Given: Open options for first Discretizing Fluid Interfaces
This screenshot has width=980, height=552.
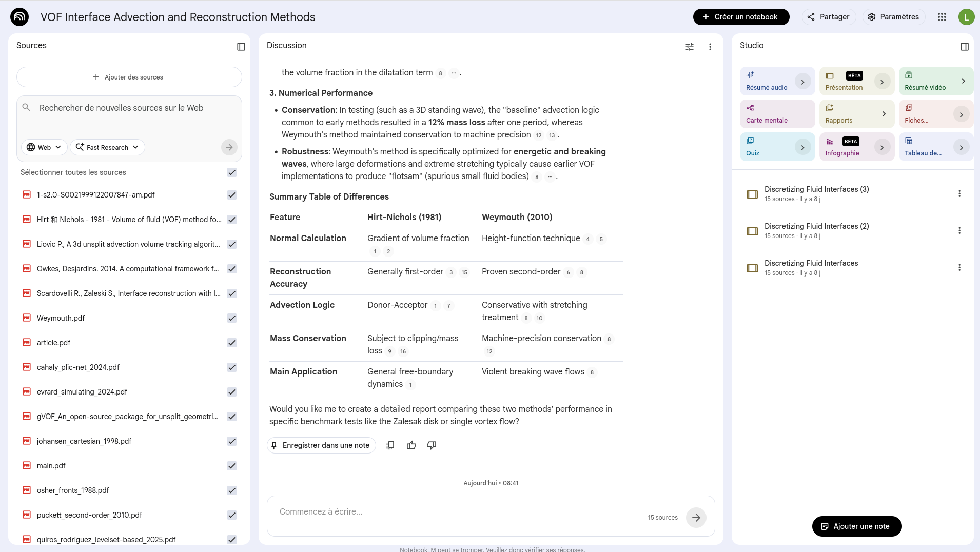Looking at the screenshot, I should pos(959,267).
